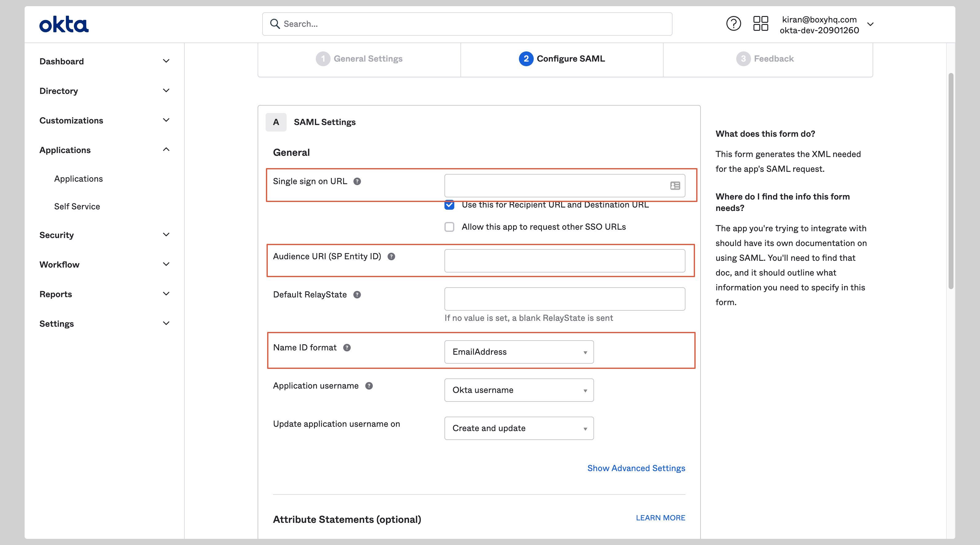Click the page vertical scrollbar

tap(951, 181)
